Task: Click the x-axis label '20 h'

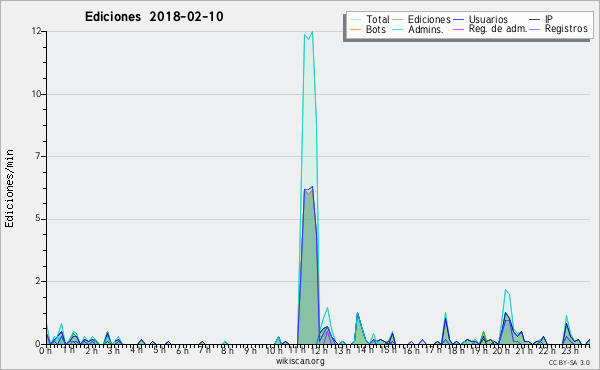Action: point(501,350)
